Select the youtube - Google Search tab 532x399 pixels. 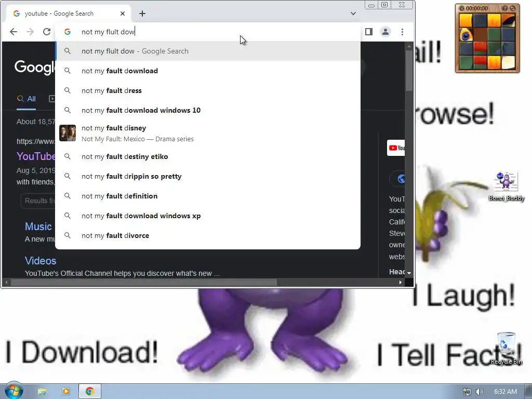pyautogui.click(x=68, y=14)
